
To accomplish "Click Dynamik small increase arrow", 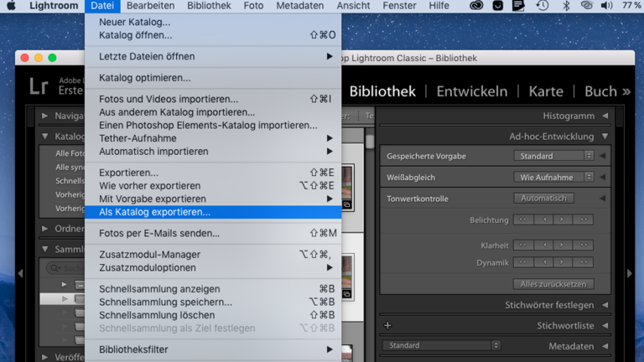I will pyautogui.click(x=563, y=262).
